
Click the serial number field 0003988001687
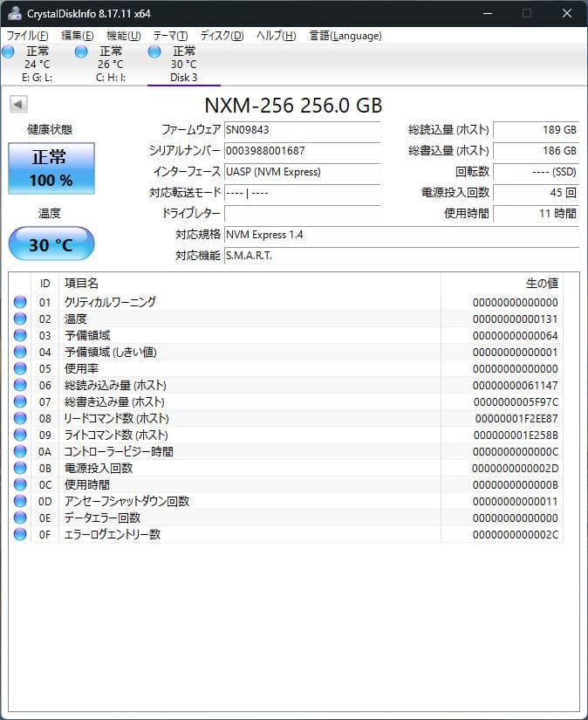(x=302, y=151)
